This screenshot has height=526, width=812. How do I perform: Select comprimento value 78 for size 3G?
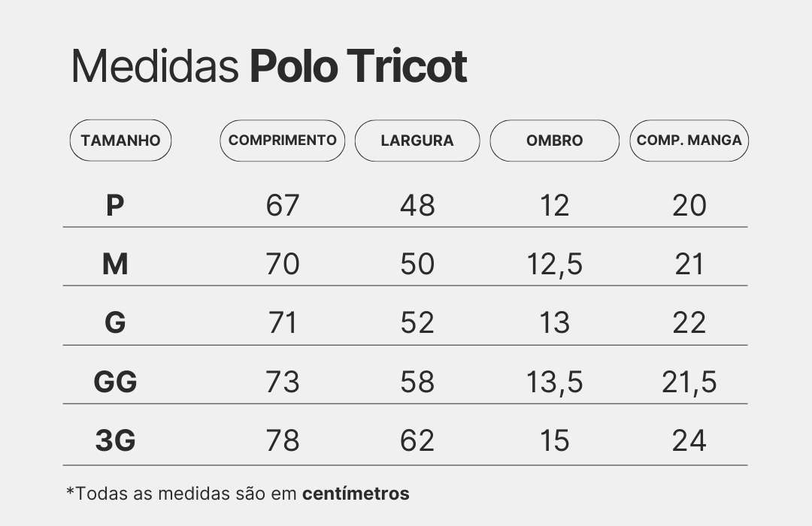click(283, 440)
